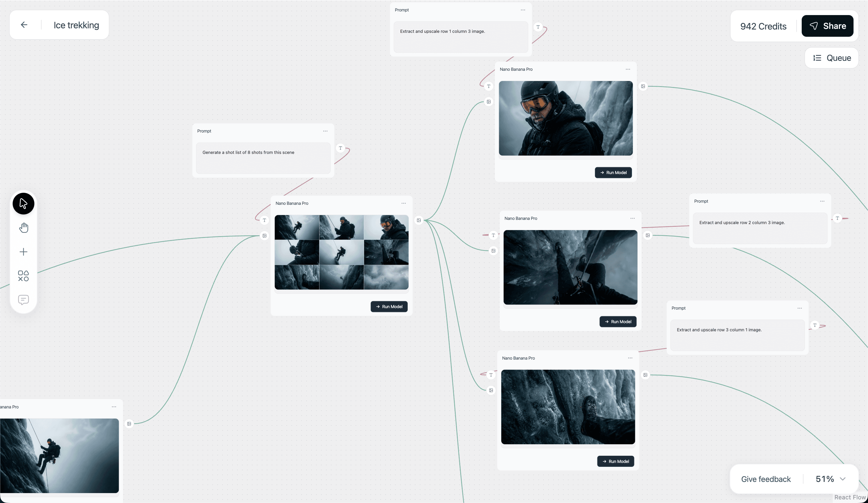
Task: Click the Ice trekking project title
Action: click(x=76, y=25)
